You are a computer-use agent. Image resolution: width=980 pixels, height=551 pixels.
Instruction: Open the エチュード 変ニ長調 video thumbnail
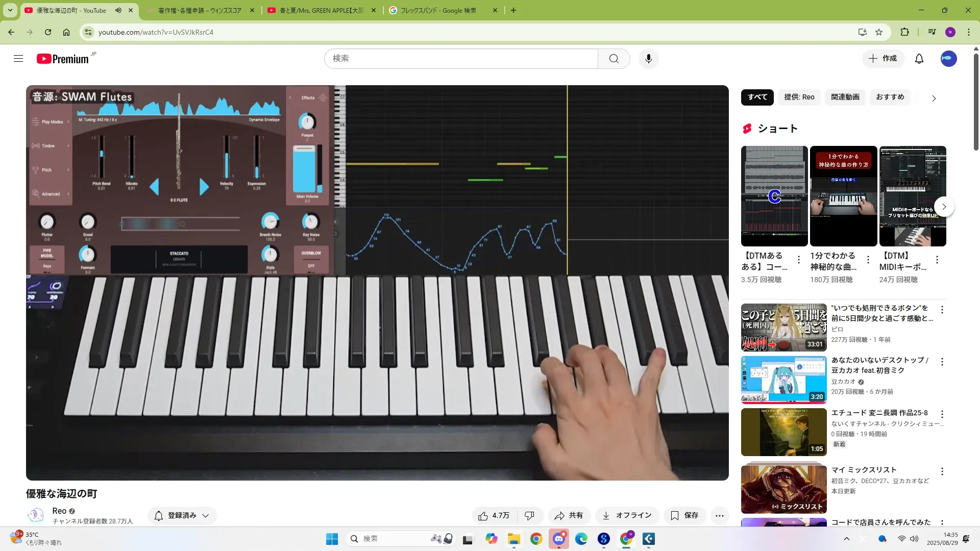pos(783,432)
